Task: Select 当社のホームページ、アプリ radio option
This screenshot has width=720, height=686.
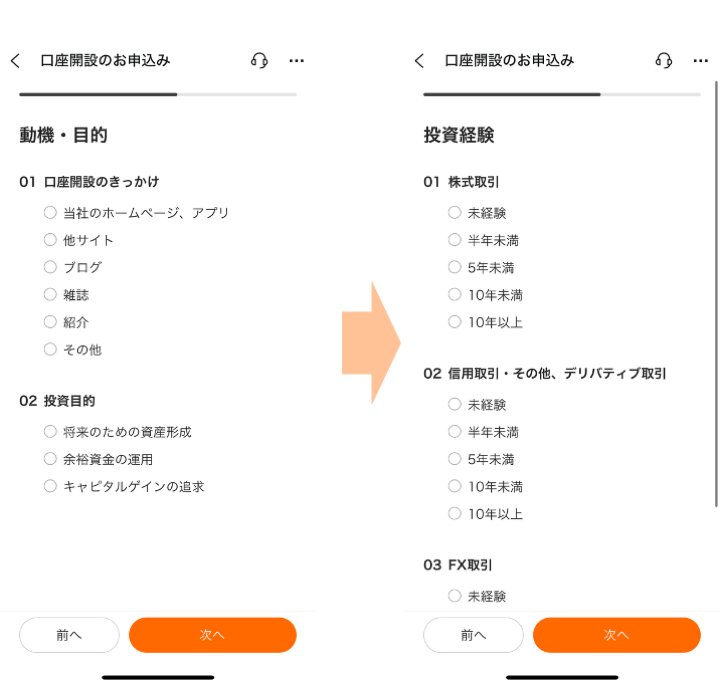Action: point(50,213)
